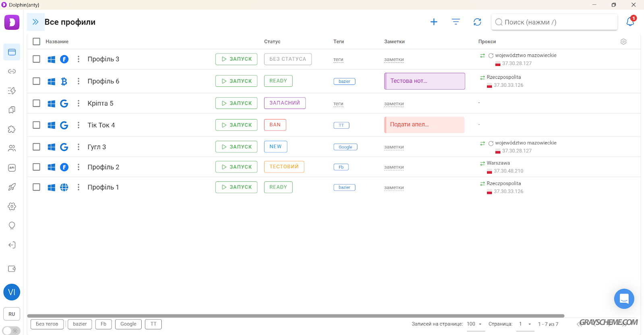Open three-dot menu for Профіль 3
Screen dimensions: 644x335
point(78,59)
